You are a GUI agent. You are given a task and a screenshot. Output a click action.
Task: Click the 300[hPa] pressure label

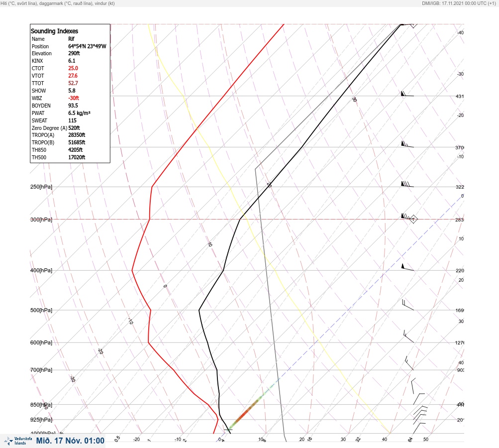[41, 220]
